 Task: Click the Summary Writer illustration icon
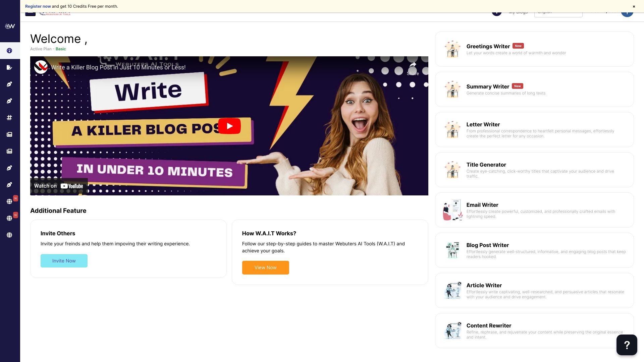tap(452, 89)
